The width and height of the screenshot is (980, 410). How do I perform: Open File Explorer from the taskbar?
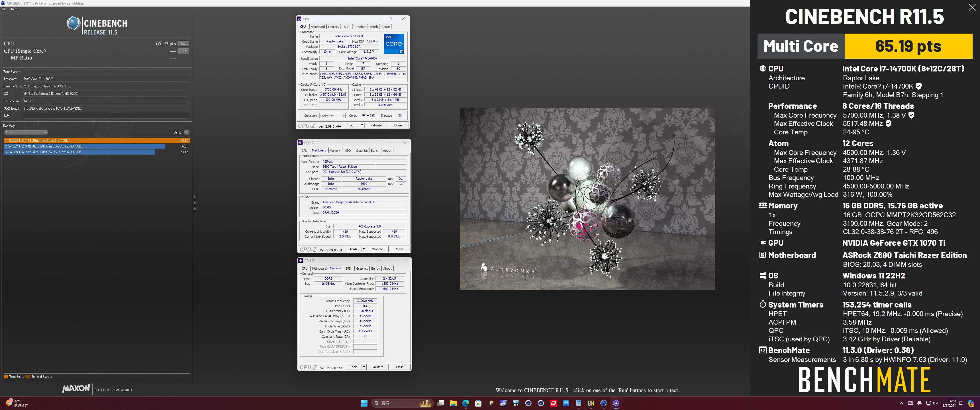pos(453,403)
